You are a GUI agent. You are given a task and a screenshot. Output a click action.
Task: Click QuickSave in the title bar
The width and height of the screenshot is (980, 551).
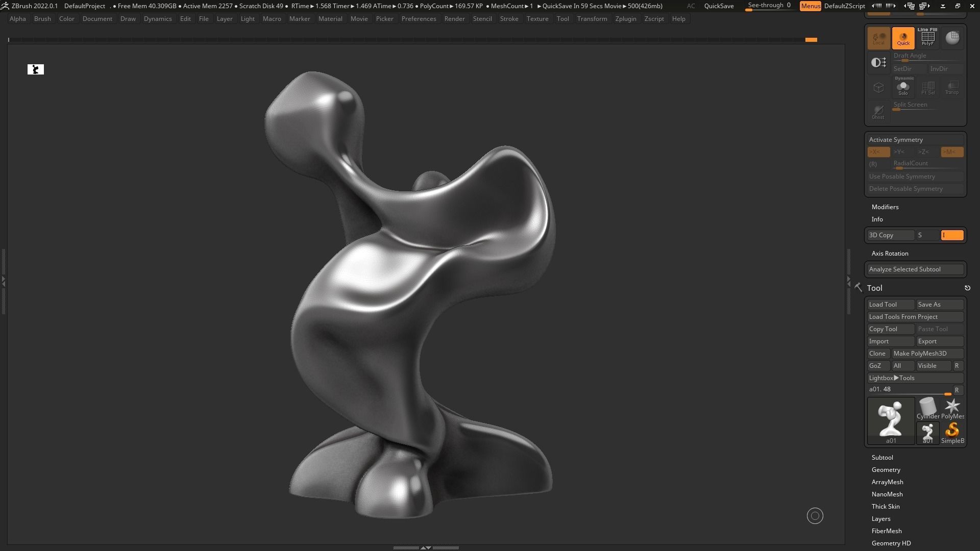tap(719, 6)
